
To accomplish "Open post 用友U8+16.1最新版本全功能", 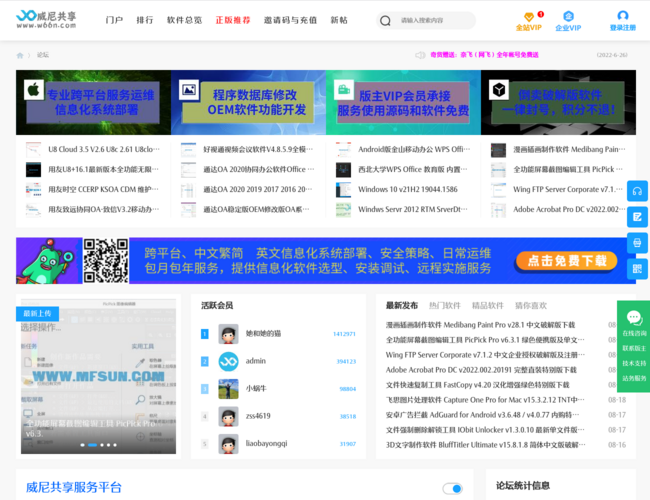I will (x=104, y=170).
